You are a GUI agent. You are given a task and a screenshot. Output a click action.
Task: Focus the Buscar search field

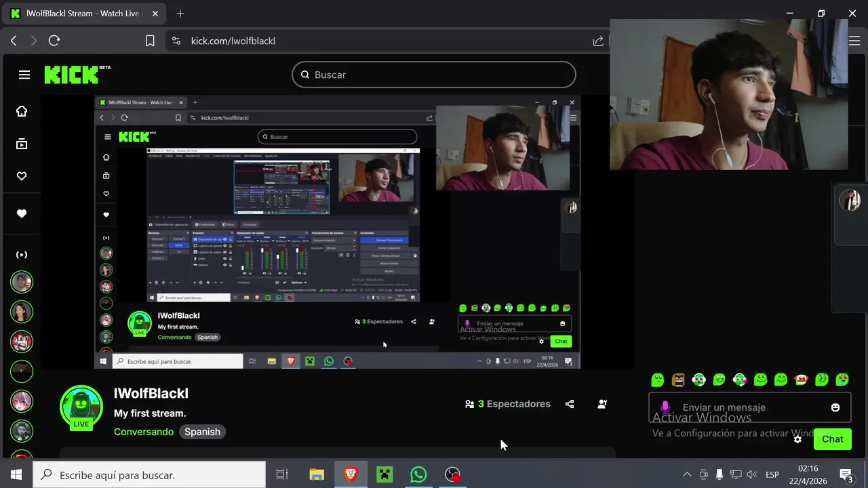click(x=434, y=75)
